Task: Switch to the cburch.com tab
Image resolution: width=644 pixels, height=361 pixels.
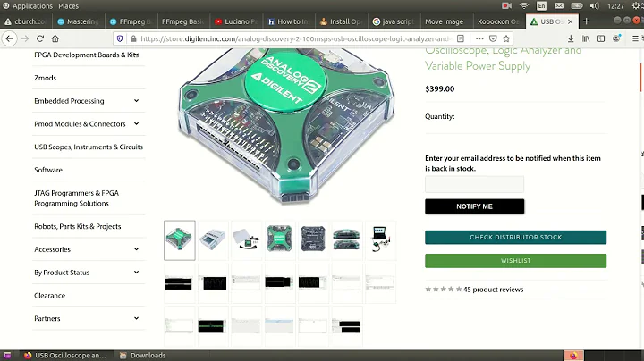Action: point(26,21)
